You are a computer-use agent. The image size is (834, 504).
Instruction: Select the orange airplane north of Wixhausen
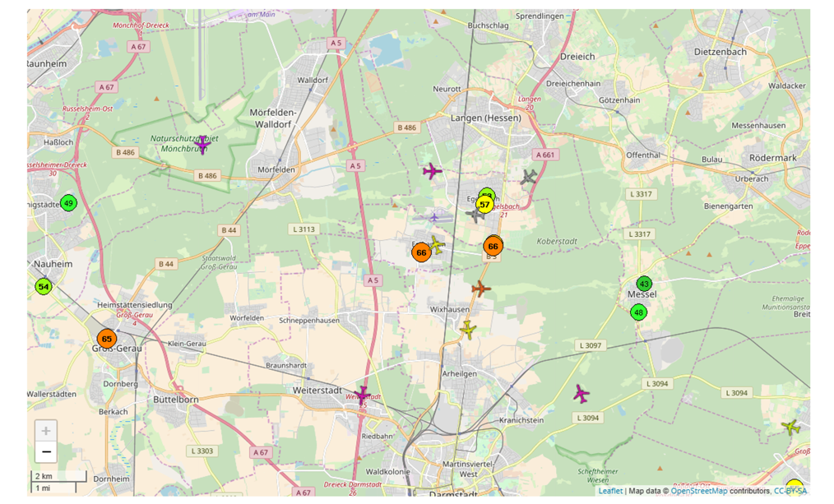pos(481,289)
